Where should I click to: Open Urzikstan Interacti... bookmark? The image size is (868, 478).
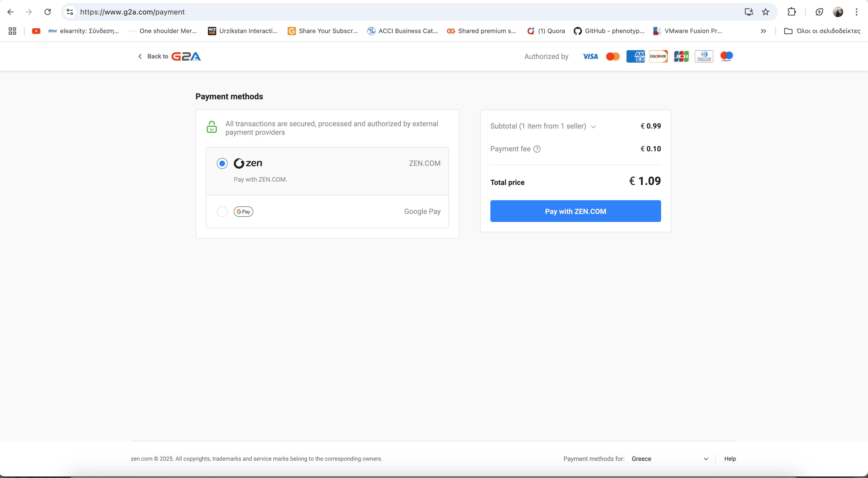click(x=243, y=31)
